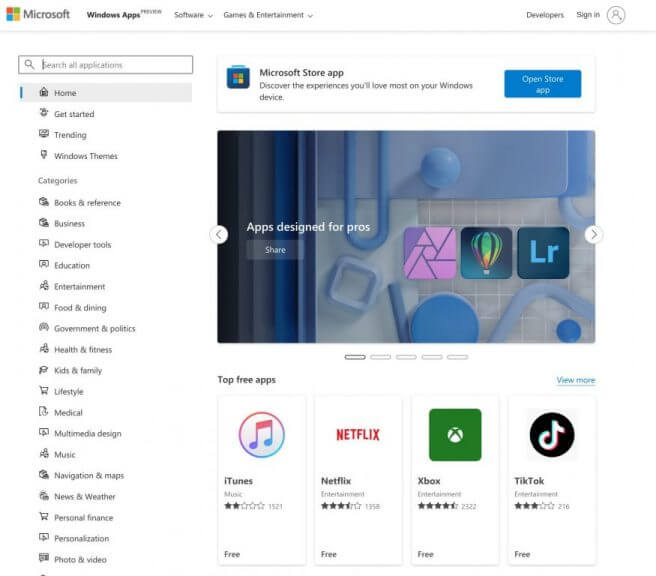The image size is (656, 576).
Task: Open the Music category
Action: (65, 455)
